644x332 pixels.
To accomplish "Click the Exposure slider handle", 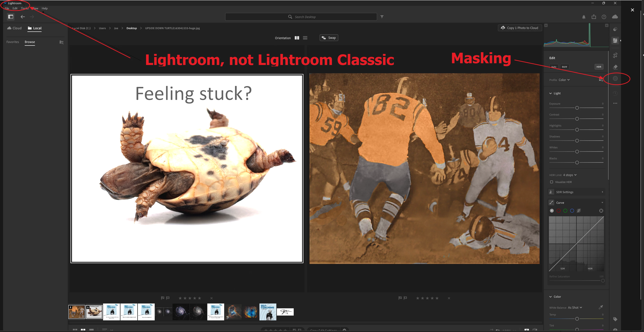I will pos(577,108).
